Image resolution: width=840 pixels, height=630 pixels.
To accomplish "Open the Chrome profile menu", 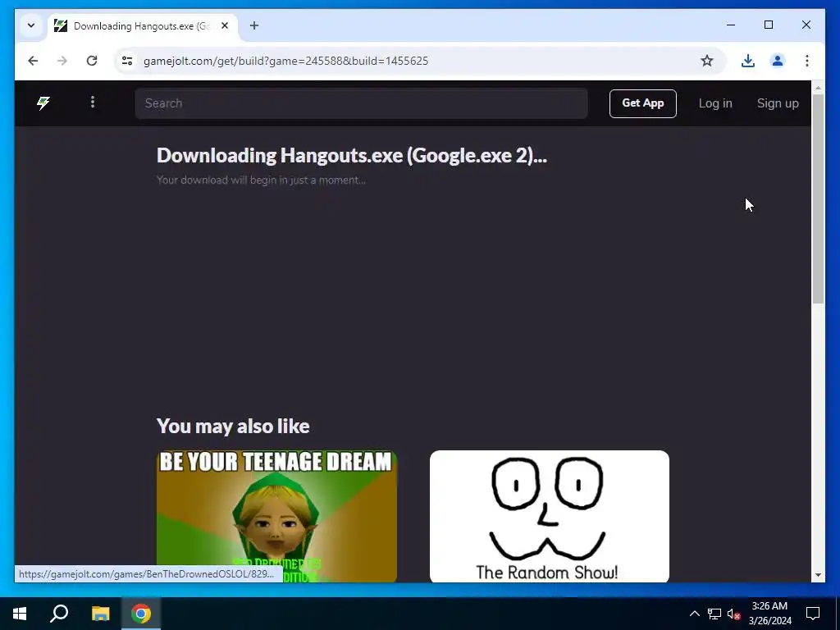I will point(778,61).
